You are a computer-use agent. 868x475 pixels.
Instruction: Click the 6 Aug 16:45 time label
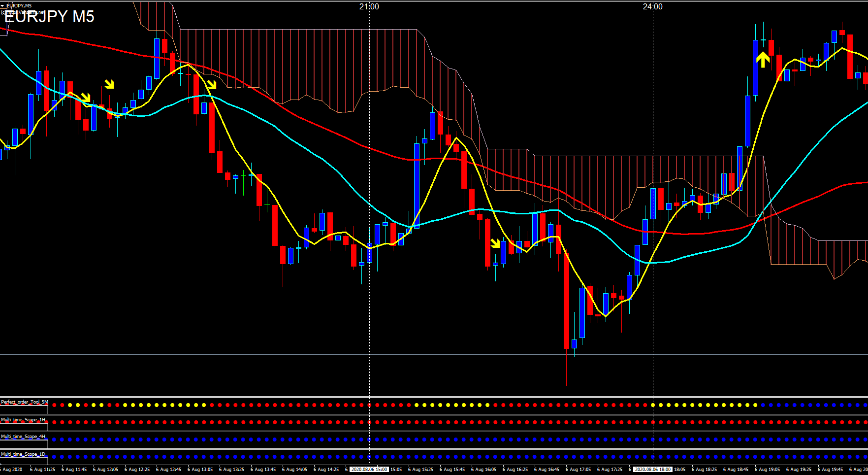(x=547, y=470)
